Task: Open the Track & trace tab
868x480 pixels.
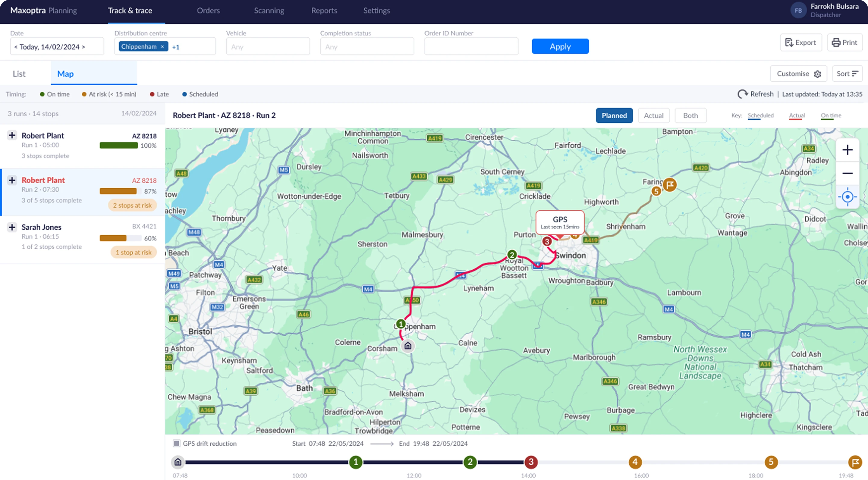Action: [x=130, y=11]
